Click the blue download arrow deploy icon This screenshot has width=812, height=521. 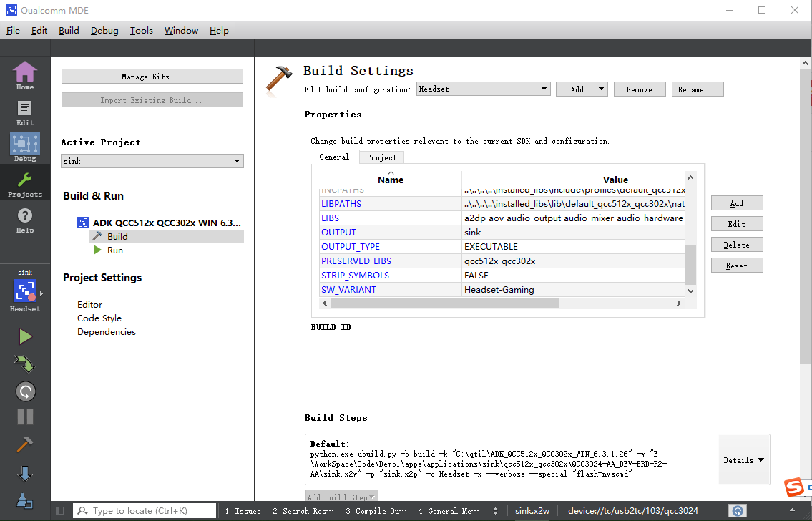[x=25, y=473]
